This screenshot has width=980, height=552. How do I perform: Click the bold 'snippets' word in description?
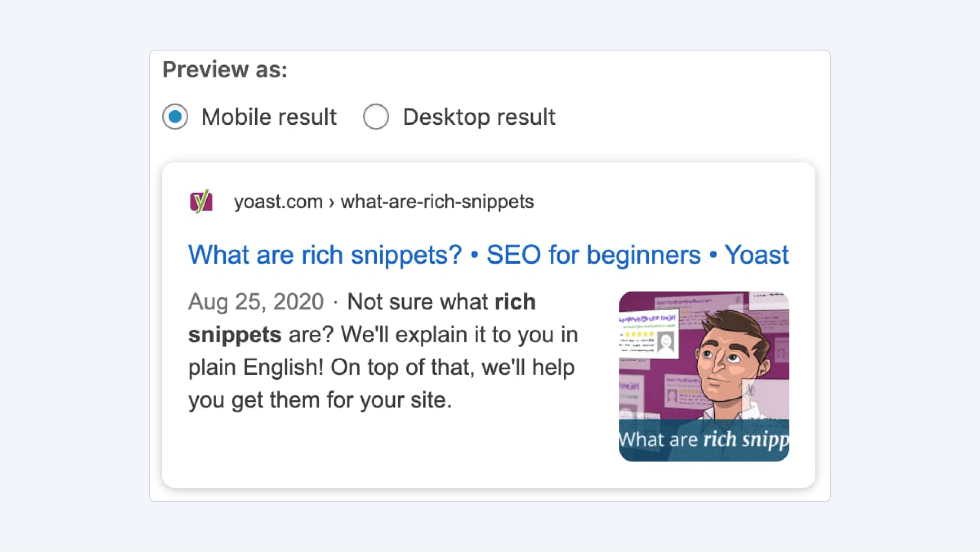click(235, 335)
